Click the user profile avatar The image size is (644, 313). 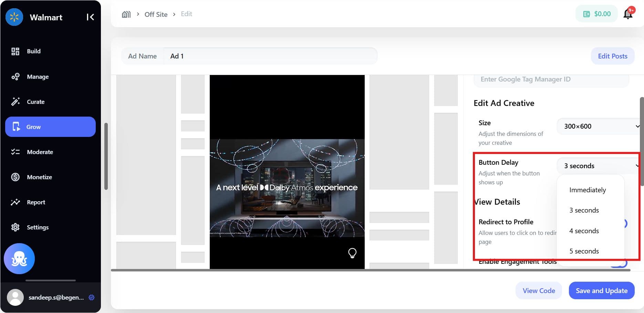(15, 298)
